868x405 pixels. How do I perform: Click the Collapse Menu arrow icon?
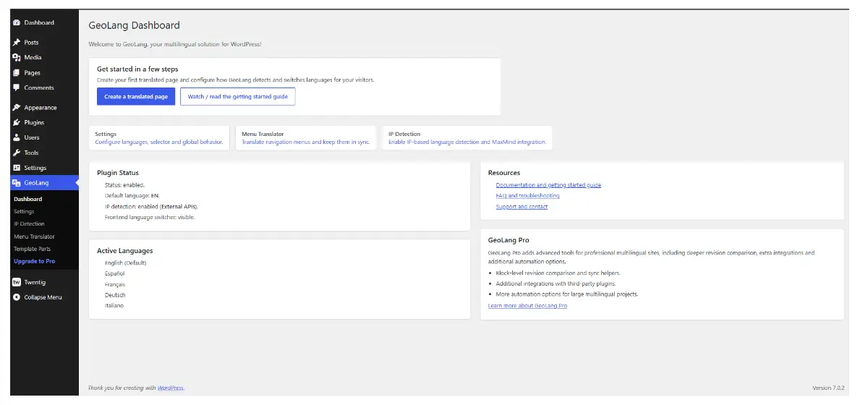17,297
